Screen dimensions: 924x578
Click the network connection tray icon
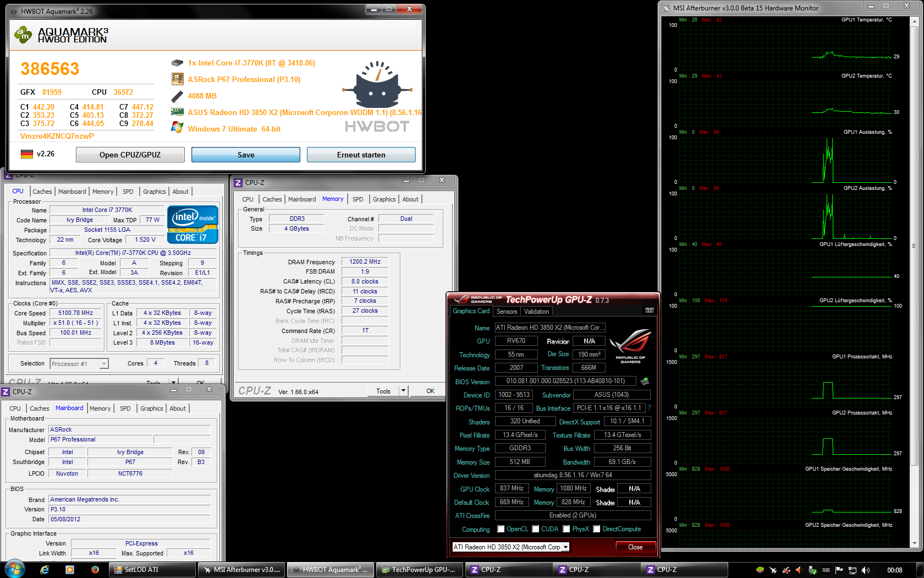(853, 570)
